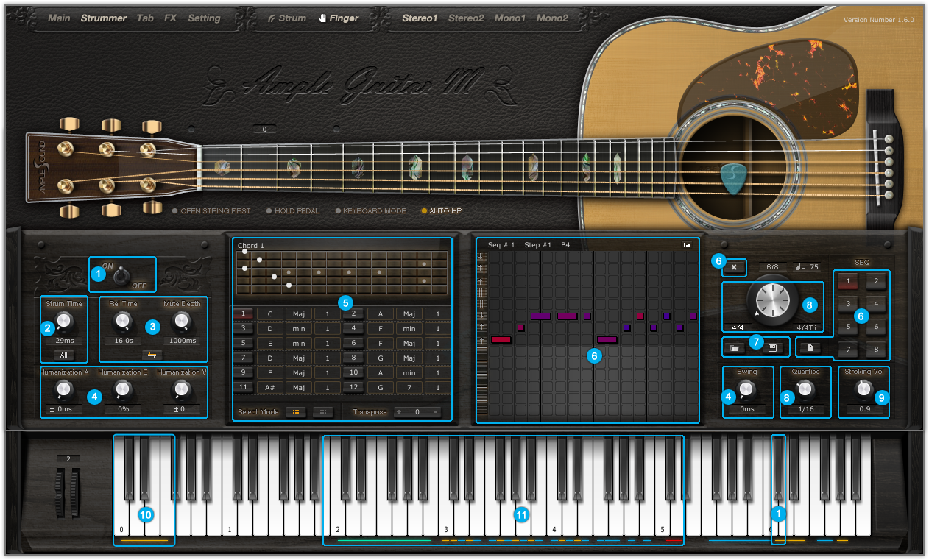Click the Stroking Vol knob
Screen dimensions: 929x560
click(x=863, y=389)
